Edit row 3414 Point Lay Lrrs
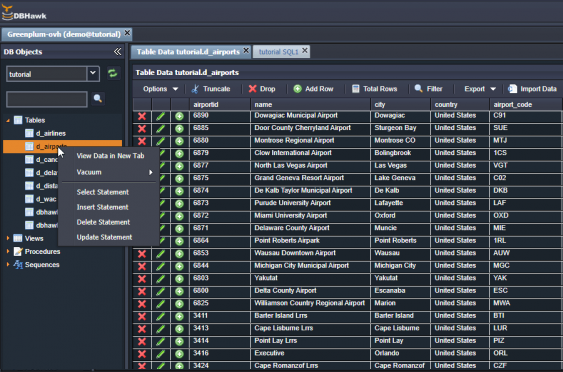This screenshot has height=372, width=563. coord(160,341)
